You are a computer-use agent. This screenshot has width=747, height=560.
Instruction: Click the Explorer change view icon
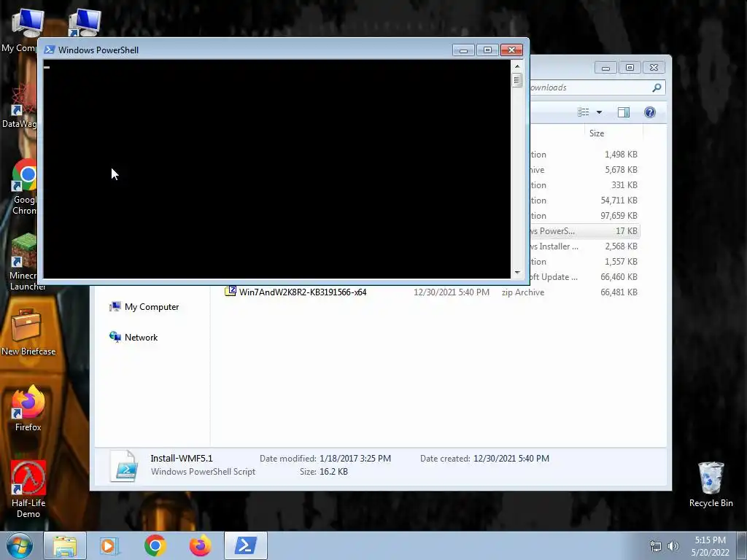tap(584, 112)
